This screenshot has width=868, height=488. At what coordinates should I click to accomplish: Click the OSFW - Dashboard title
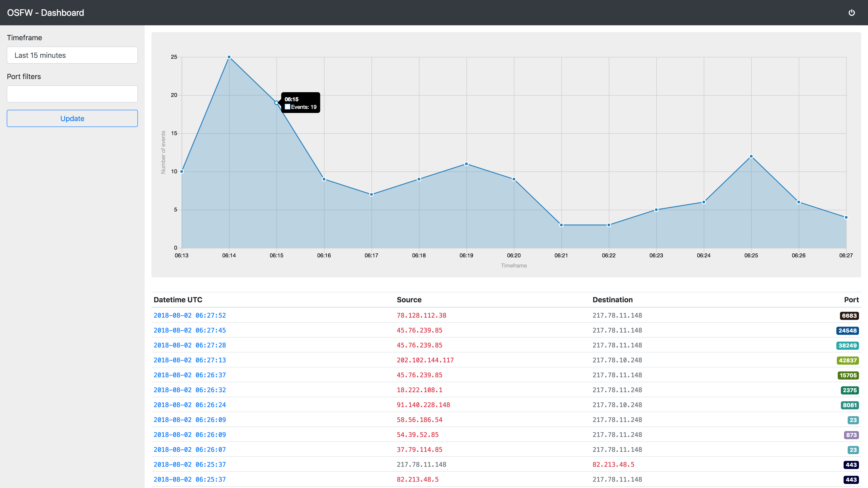click(45, 13)
